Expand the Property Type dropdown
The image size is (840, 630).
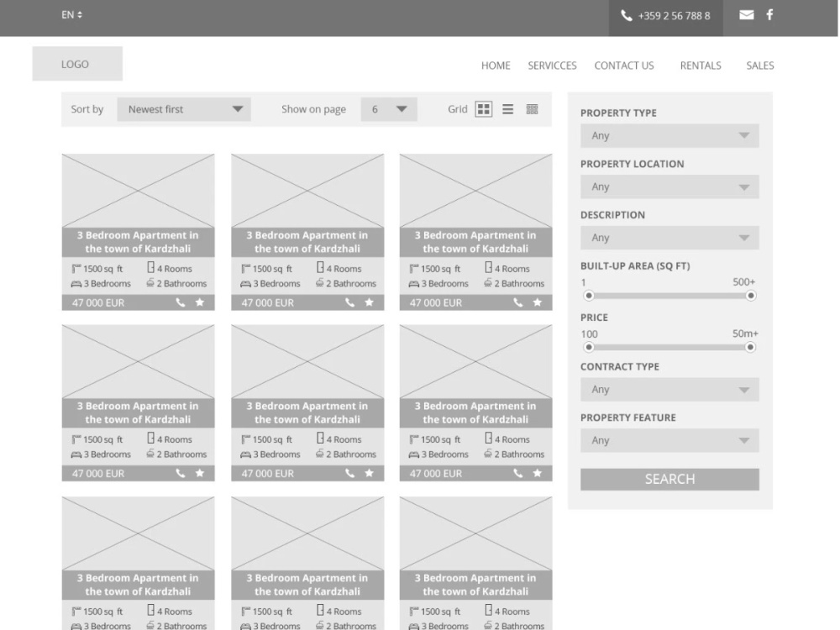tap(669, 135)
